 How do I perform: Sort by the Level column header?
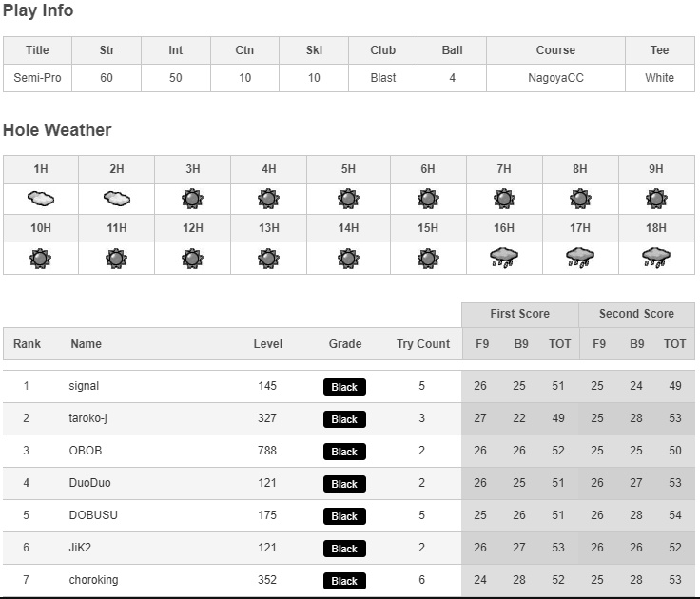pyautogui.click(x=267, y=344)
